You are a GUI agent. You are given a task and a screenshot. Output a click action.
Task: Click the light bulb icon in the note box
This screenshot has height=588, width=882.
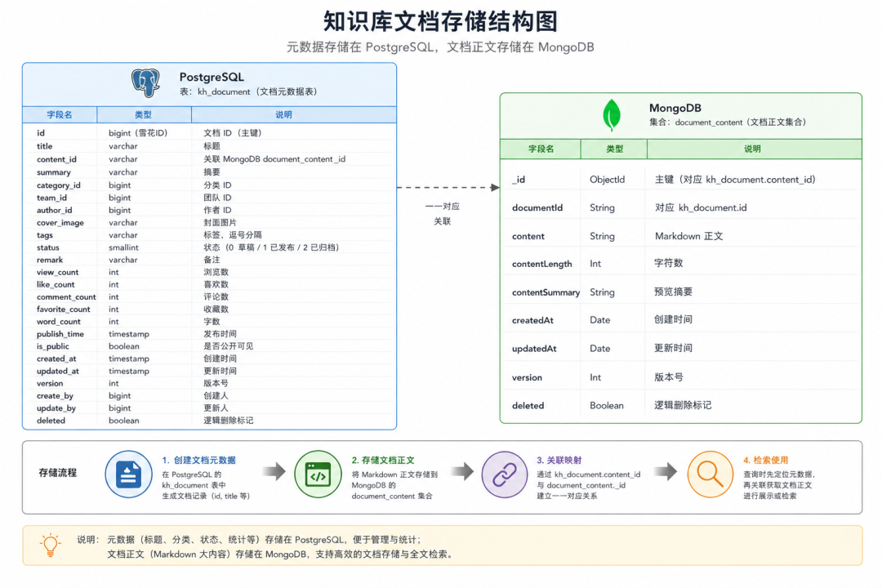[50, 545]
